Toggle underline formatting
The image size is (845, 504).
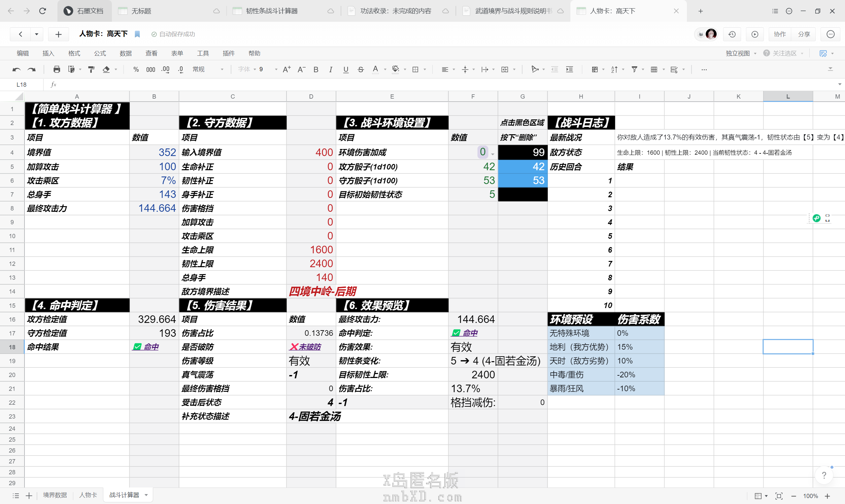click(x=346, y=69)
